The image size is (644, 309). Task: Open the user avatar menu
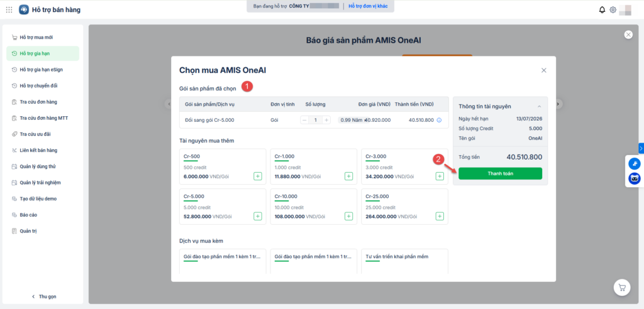625,10
